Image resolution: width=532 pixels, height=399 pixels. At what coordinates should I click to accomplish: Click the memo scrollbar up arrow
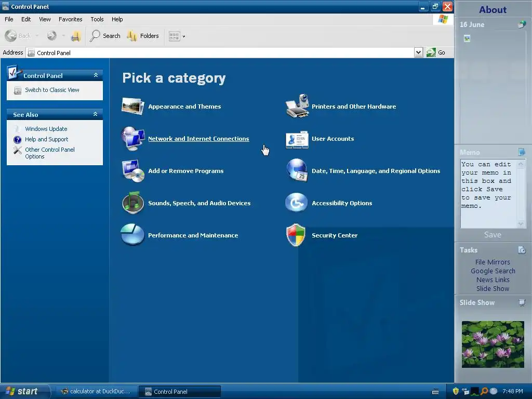tap(521, 164)
